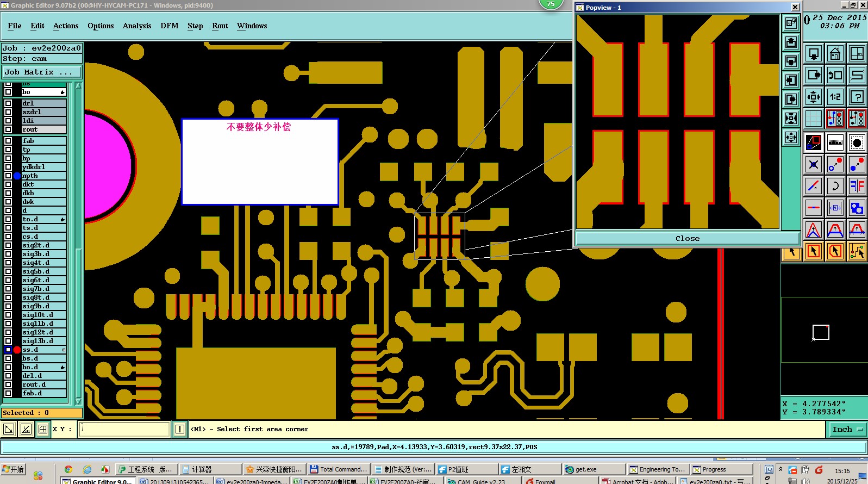
Task: Enable the sig2t.d layer checkbox
Action: click(x=8, y=245)
